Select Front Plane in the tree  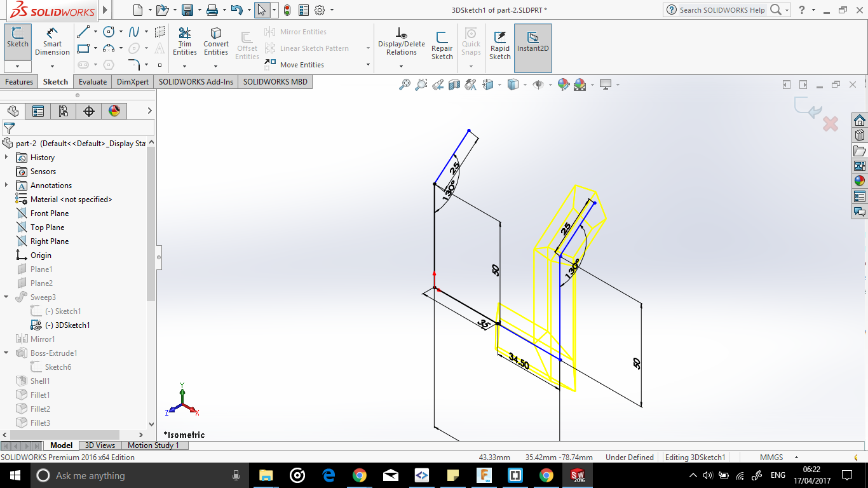50,213
